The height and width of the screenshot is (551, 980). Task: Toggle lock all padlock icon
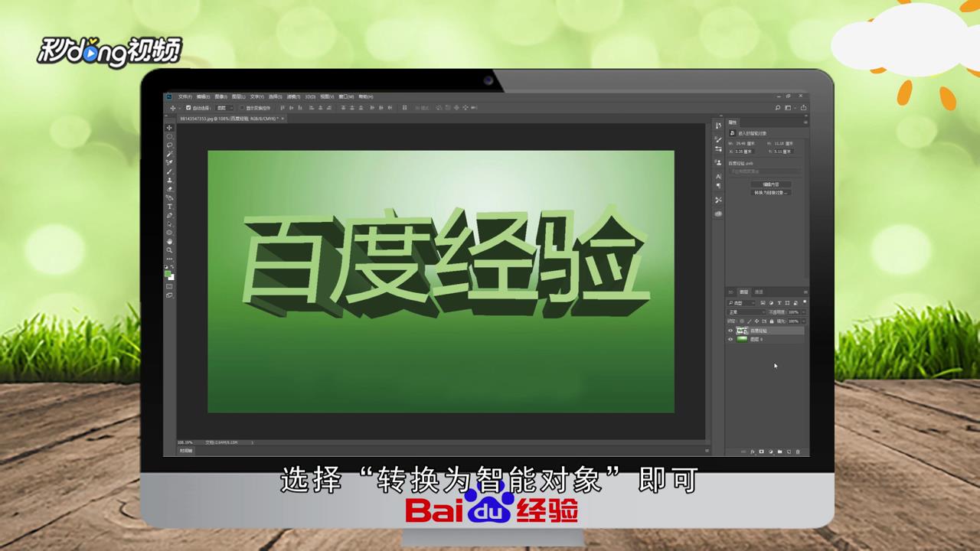pos(772,321)
